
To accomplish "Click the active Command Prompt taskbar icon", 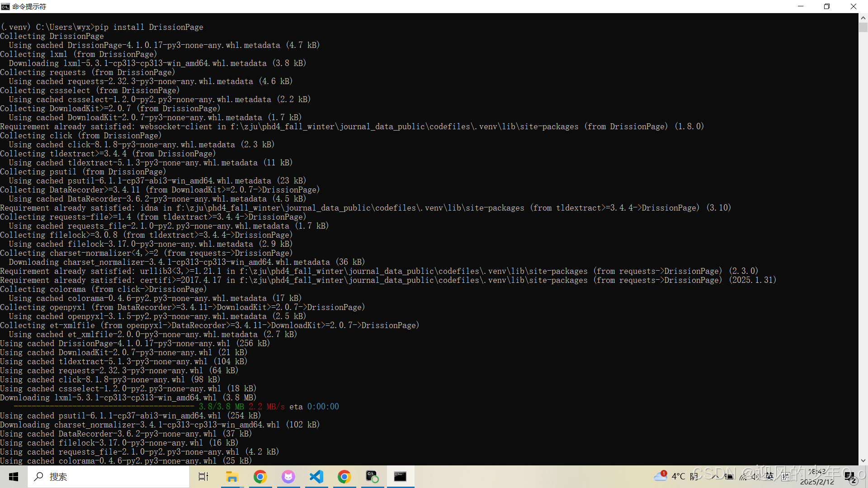I will 401,477.
